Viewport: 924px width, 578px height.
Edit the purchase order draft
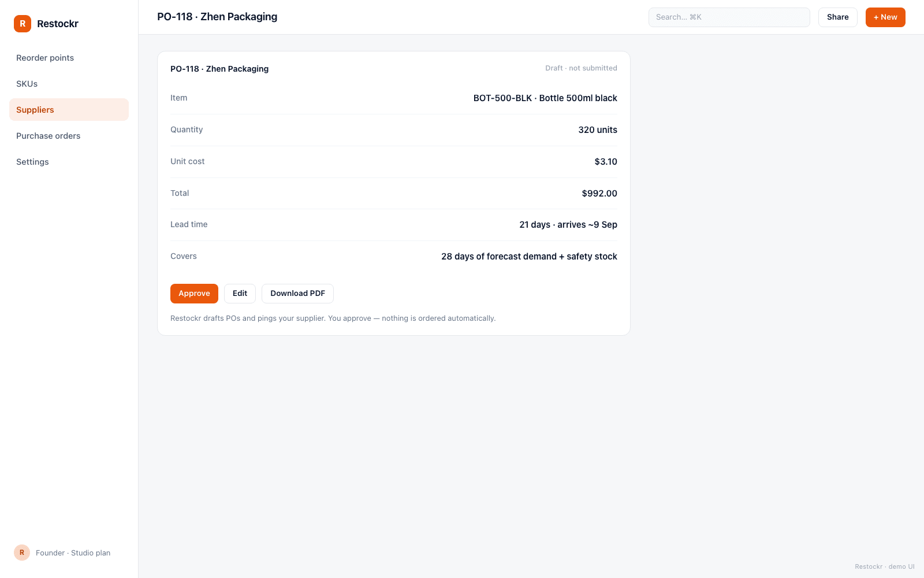tap(240, 294)
